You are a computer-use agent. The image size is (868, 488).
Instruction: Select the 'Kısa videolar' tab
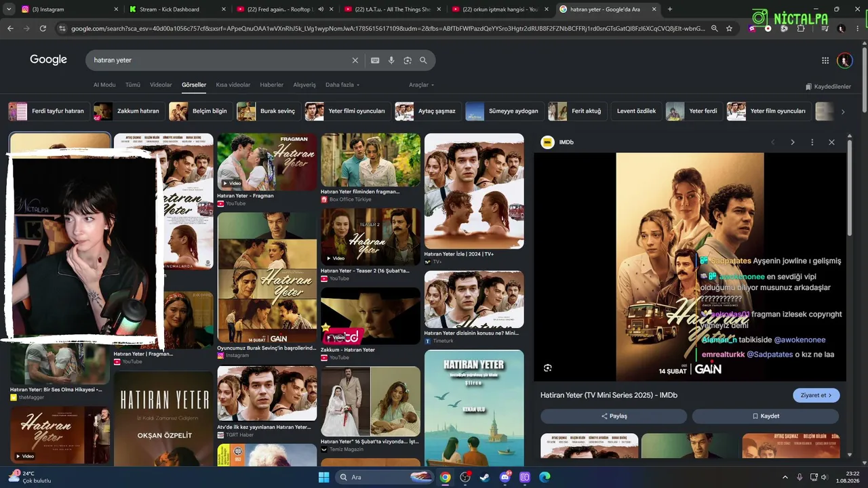tap(233, 85)
